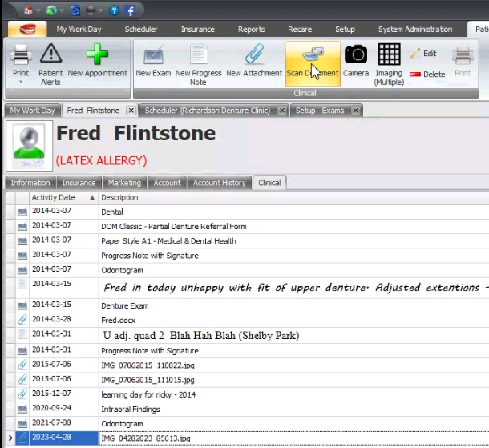Open the Marketing tab

tap(124, 183)
